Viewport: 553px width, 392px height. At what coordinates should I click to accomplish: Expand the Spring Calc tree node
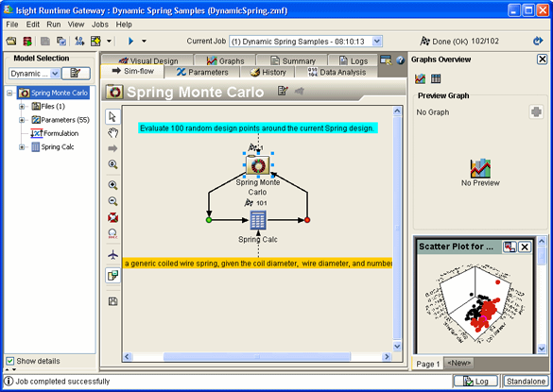[x=22, y=147]
